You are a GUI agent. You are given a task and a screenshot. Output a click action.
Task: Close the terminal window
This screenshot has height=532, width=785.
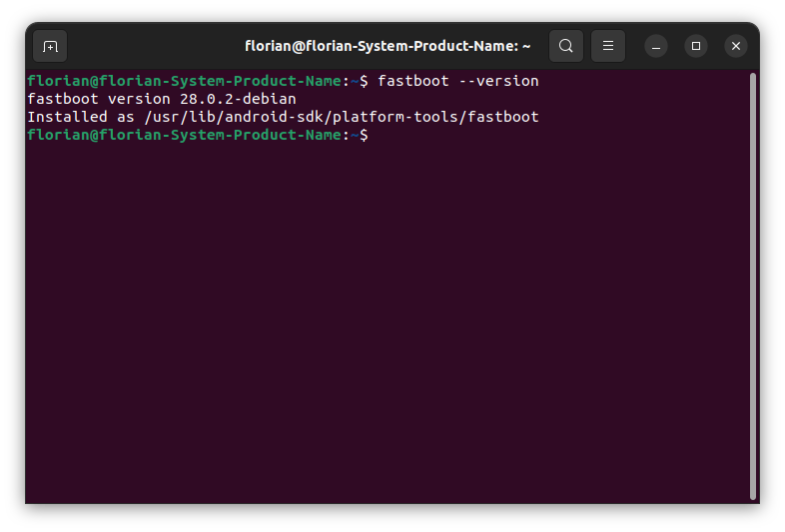click(x=736, y=46)
